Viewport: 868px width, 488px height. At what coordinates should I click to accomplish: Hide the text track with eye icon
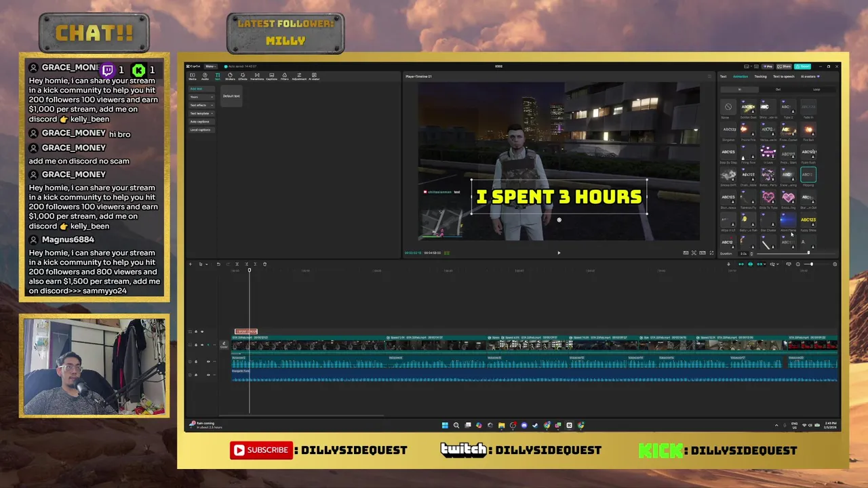tap(202, 331)
